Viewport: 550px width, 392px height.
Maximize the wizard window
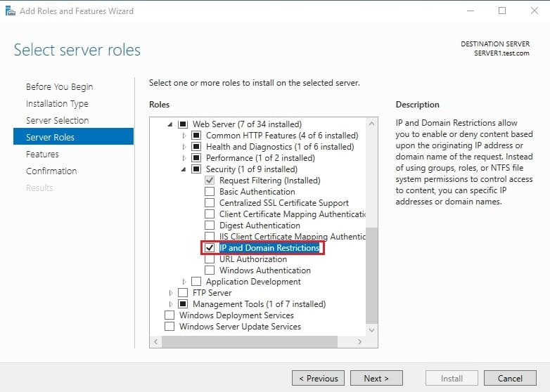pyautogui.click(x=502, y=11)
